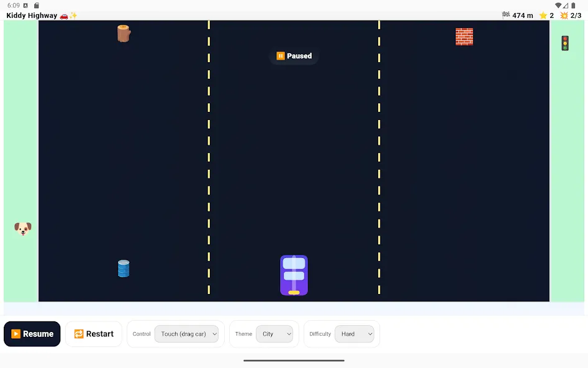Click the crash counter 2/3
The width and height of the screenshot is (588, 368).
click(571, 16)
